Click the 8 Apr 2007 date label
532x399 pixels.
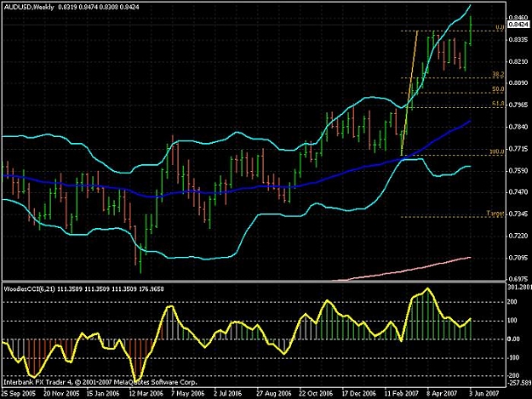click(x=442, y=394)
